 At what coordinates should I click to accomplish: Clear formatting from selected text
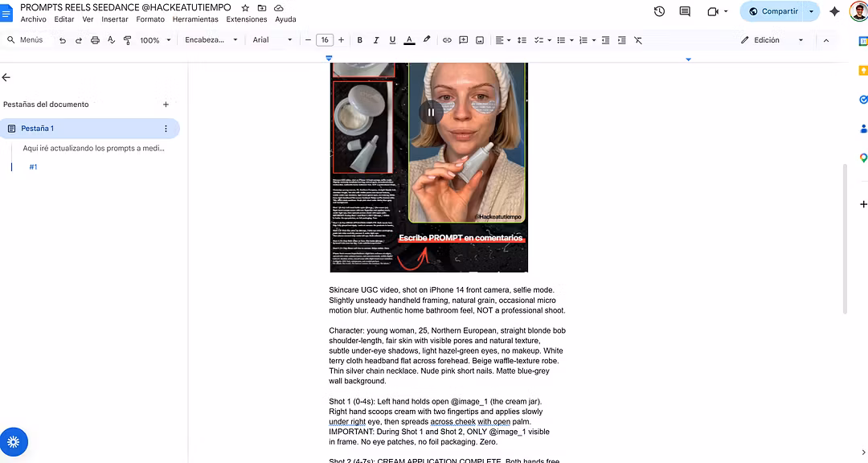tap(637, 39)
